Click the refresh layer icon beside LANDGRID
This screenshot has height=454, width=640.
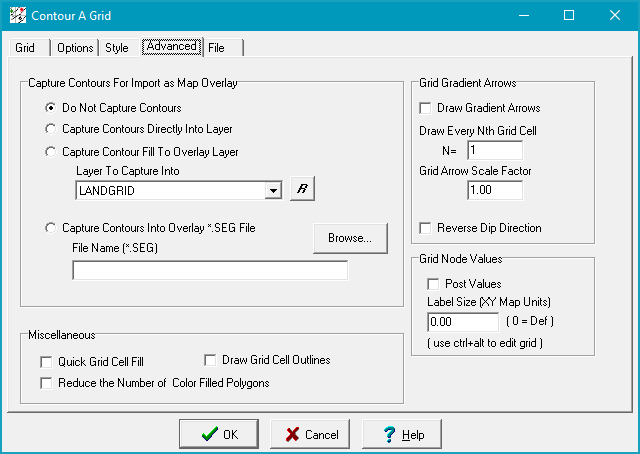pyautogui.click(x=301, y=191)
